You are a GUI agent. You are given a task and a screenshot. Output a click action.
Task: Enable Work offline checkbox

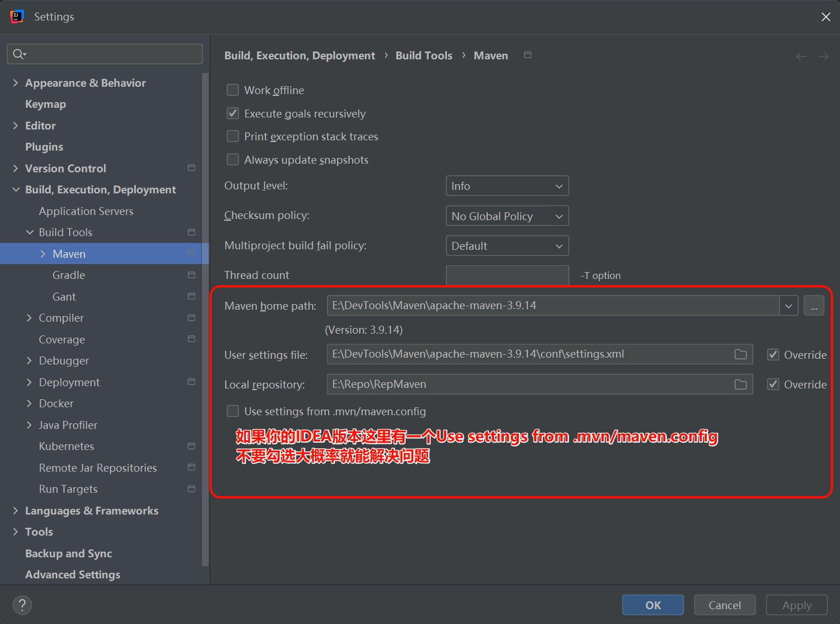tap(233, 90)
